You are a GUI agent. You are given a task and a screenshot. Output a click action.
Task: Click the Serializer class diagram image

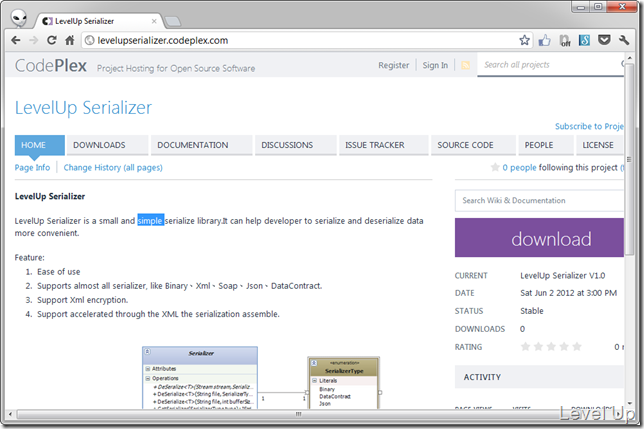pyautogui.click(x=200, y=377)
